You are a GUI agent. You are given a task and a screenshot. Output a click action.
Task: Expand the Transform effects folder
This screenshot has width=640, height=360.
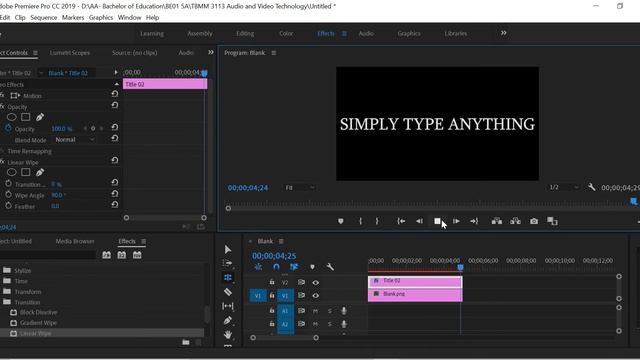click(x=7, y=291)
